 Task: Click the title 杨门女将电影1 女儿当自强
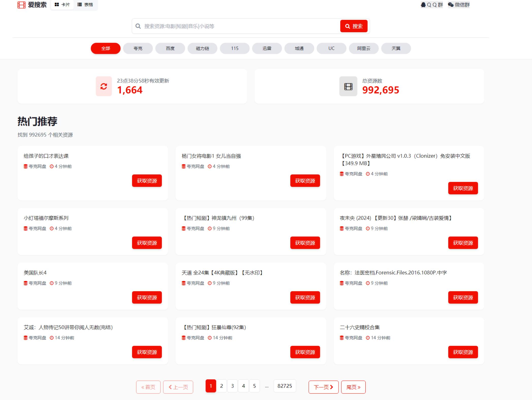[211, 156]
